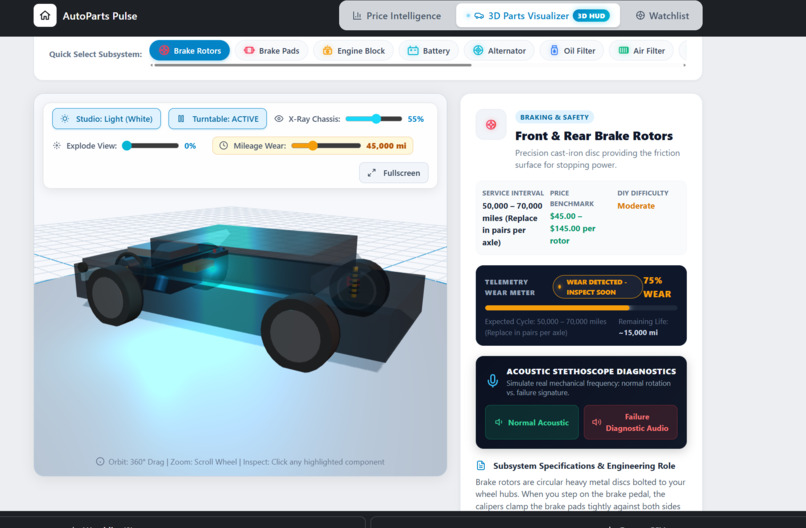Screen dimensions: 806x528
Task: Click the info icon beside Orbit instructions
Action: [100, 462]
